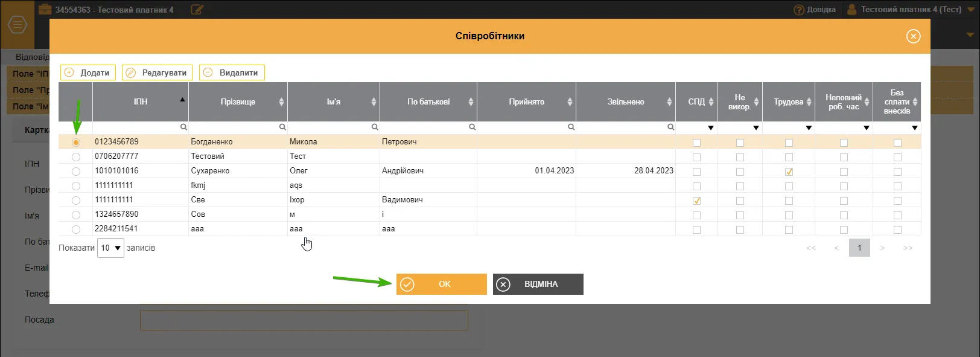This screenshot has width=980, height=357.
Task: Sort by СПД column
Action: point(711,102)
